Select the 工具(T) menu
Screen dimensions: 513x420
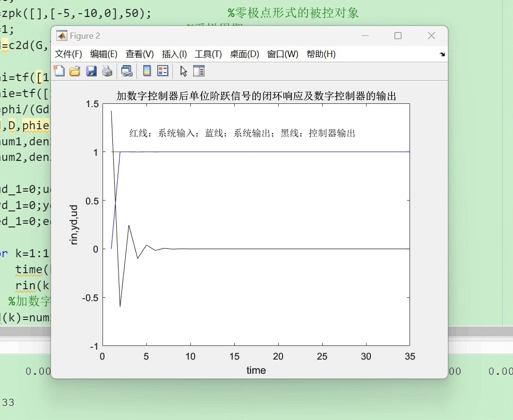(x=207, y=54)
